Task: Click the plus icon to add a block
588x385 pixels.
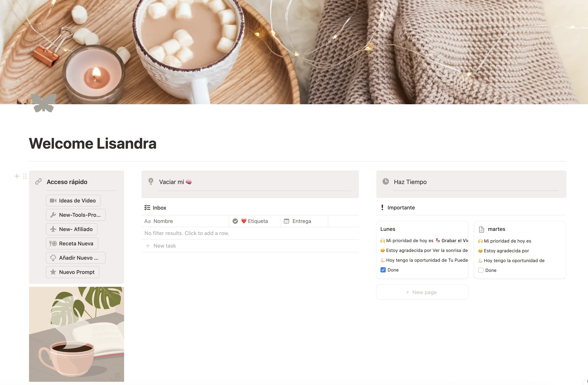Action: (x=17, y=176)
